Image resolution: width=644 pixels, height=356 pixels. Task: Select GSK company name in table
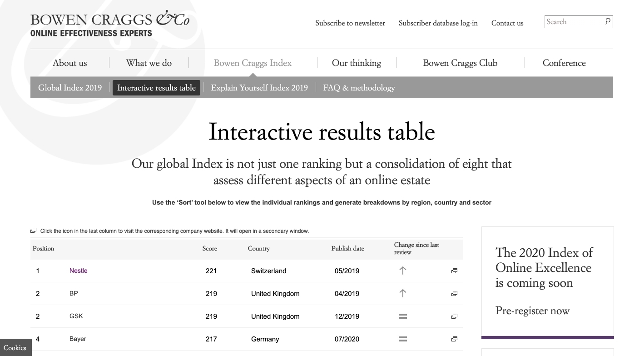pyautogui.click(x=76, y=316)
